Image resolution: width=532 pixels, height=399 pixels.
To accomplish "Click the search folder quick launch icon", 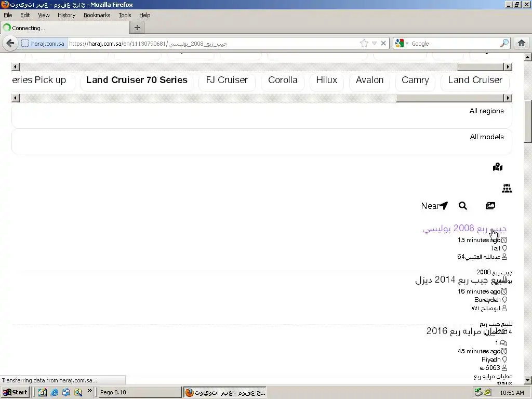I will 78,392.
